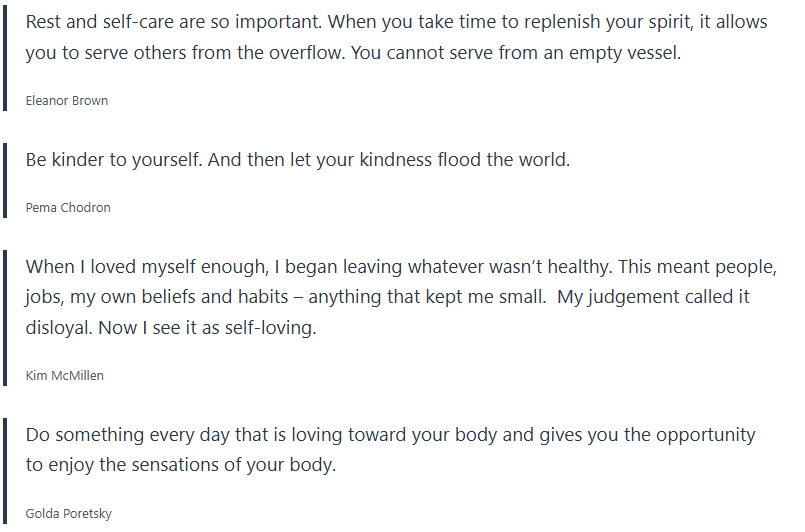Click the word "flood" in the second quote

459,159
